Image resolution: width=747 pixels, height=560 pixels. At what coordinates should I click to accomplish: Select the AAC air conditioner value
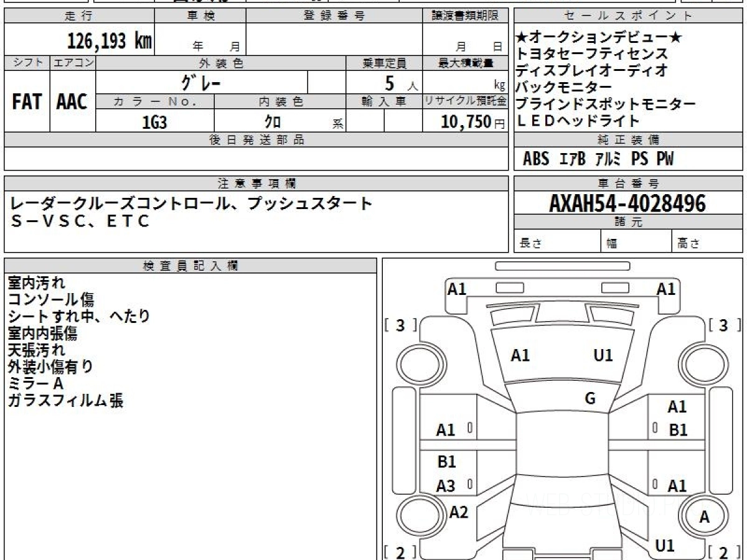point(72,102)
